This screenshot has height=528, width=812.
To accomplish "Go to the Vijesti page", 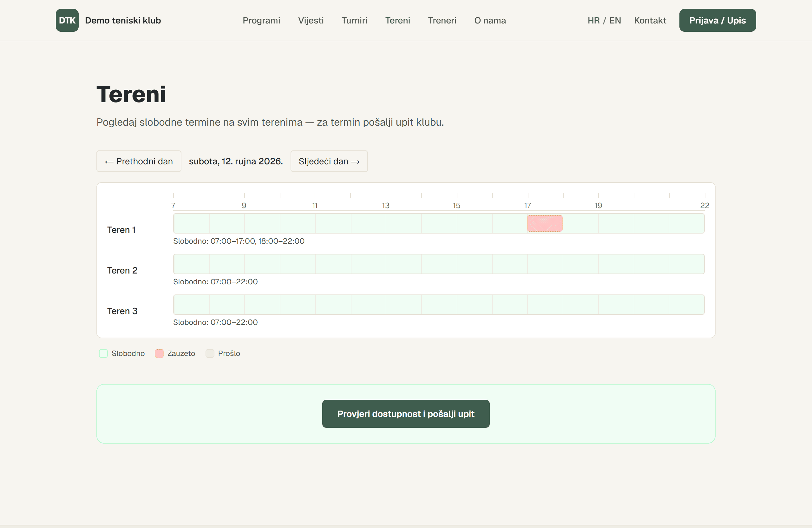I will (311, 21).
